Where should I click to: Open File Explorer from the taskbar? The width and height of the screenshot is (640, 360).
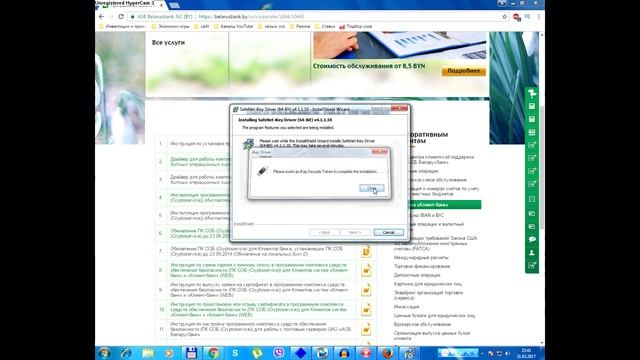pyautogui.click(x=148, y=353)
